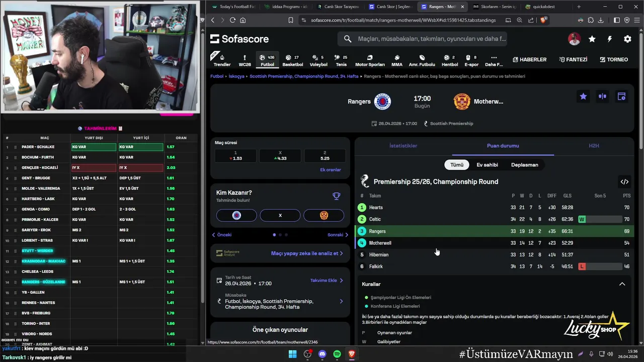Select the Tenis sport icon
The width and height of the screenshot is (644, 362).
coord(341,60)
